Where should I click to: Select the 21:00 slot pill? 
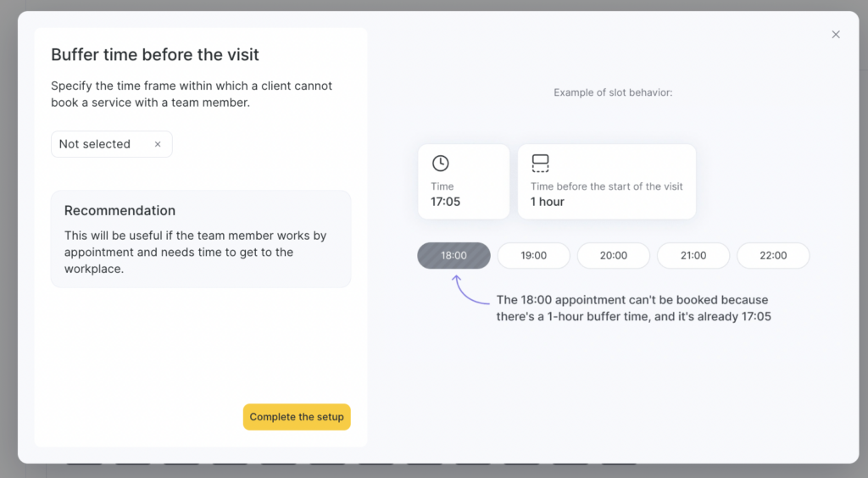[693, 255]
